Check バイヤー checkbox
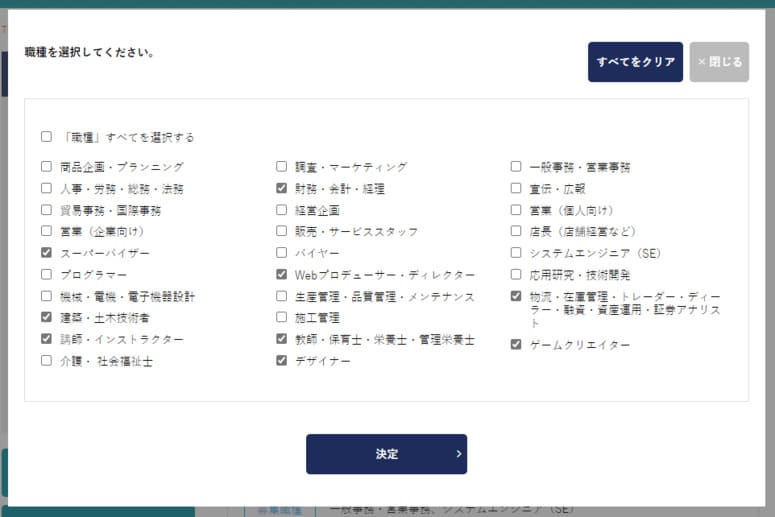 point(282,253)
